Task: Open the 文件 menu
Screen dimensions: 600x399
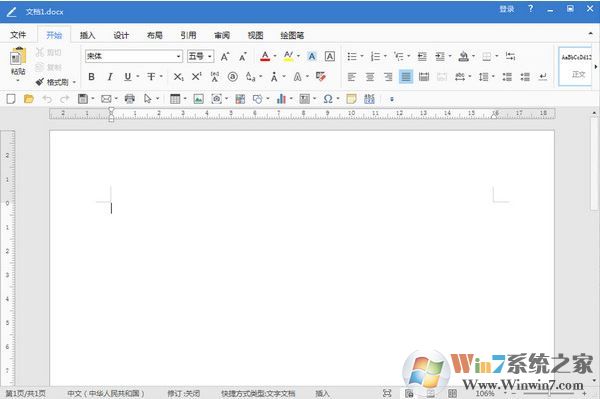Action: coord(18,35)
